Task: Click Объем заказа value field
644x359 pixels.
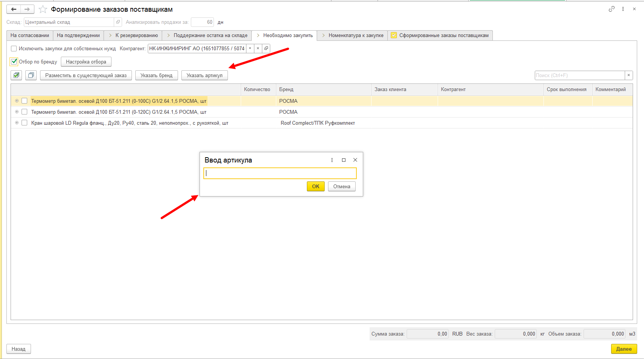Action: pyautogui.click(x=604, y=334)
